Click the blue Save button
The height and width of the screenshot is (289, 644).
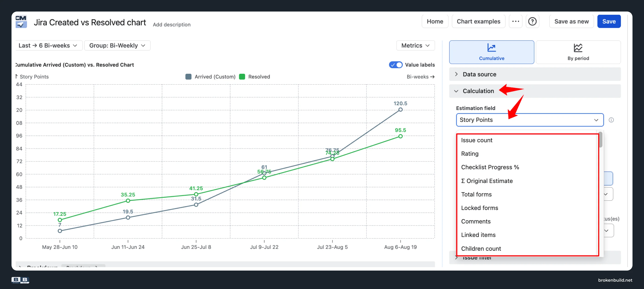pos(609,21)
